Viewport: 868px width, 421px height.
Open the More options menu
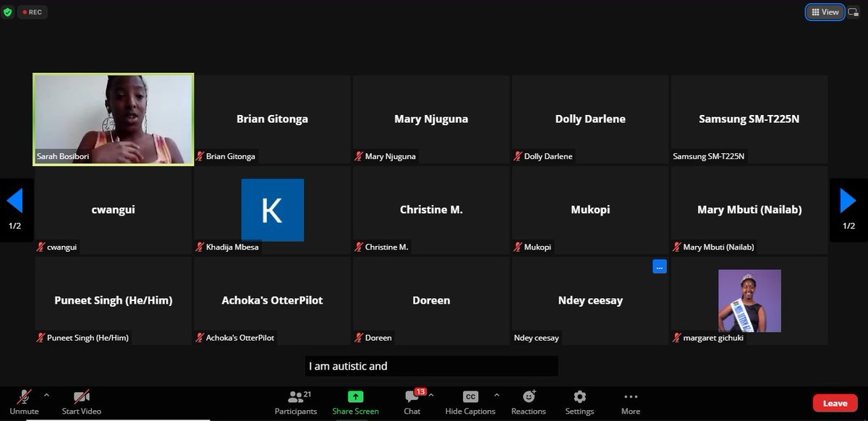631,401
